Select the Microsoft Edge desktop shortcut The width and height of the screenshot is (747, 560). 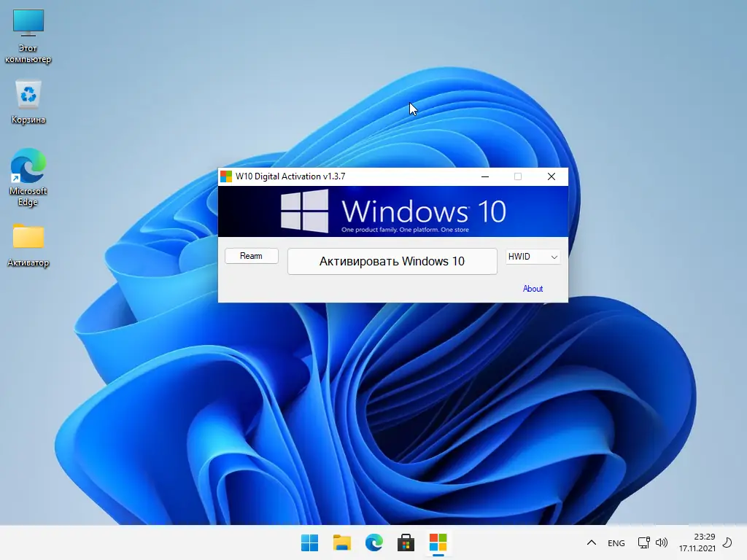tap(28, 176)
